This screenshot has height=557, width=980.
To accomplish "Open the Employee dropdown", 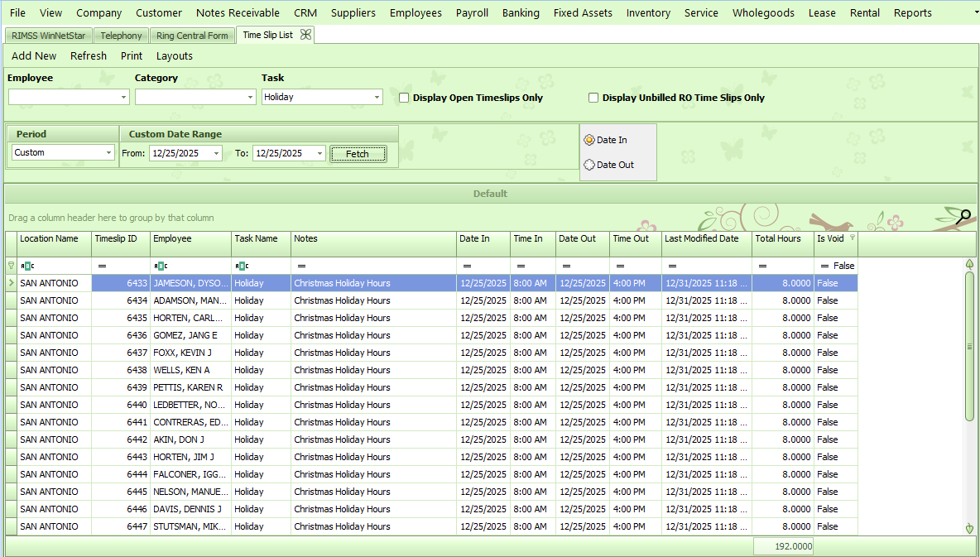I will [123, 97].
